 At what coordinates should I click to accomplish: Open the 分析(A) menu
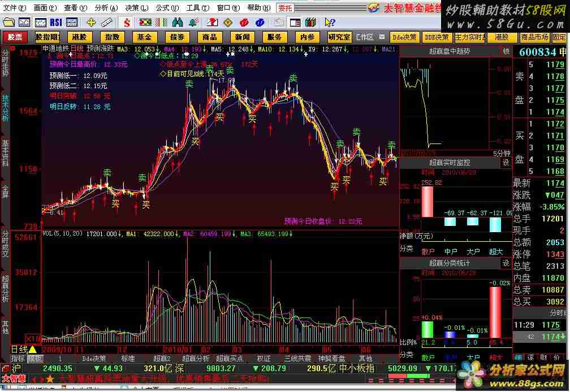[106, 7]
